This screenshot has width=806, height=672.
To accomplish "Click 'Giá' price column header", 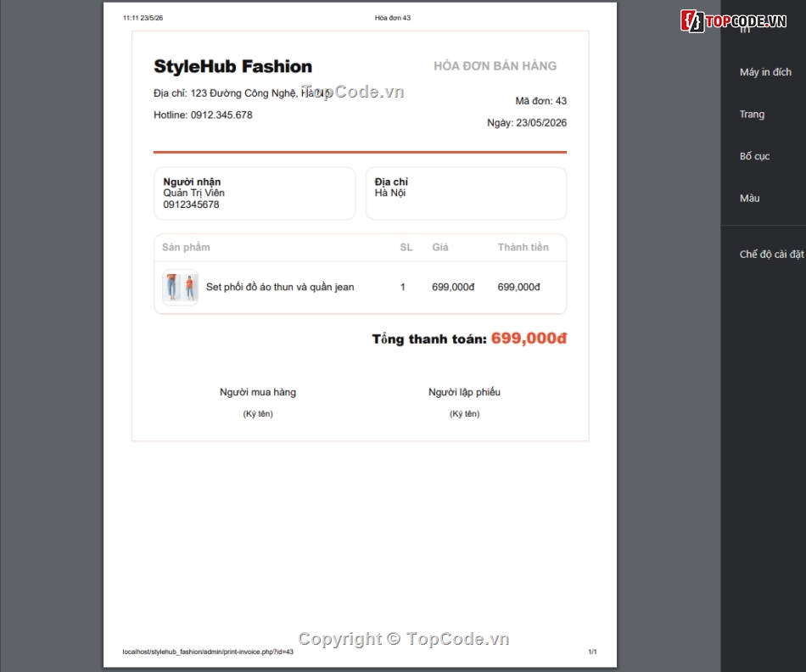I will pos(440,247).
